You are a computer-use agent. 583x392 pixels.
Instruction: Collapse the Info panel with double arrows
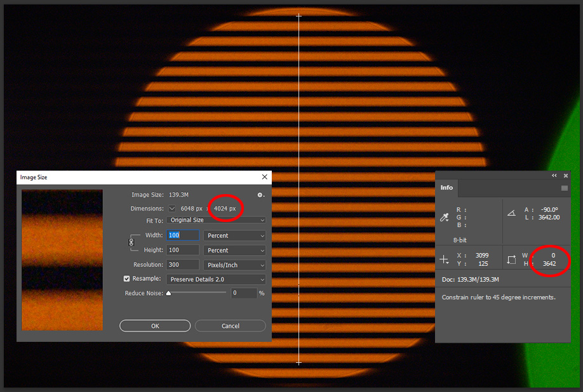[554, 176]
